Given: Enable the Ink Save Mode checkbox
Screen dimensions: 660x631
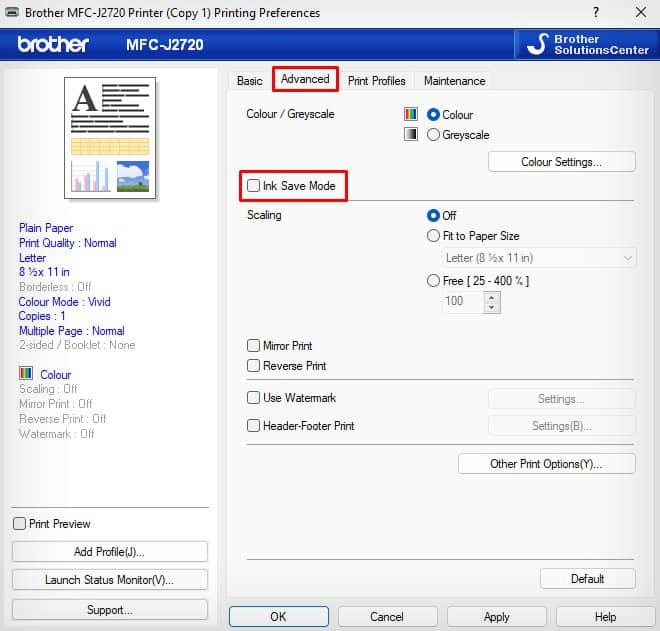Looking at the screenshot, I should click(254, 186).
